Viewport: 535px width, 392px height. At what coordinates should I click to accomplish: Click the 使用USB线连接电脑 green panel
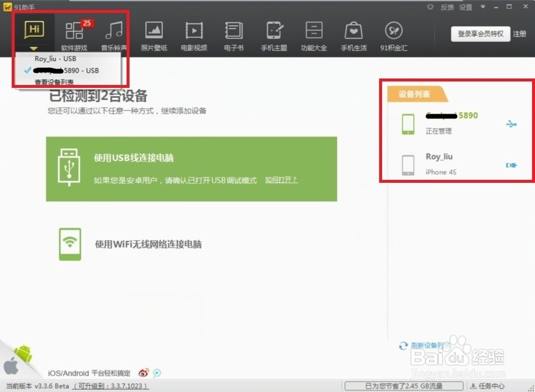pos(192,169)
